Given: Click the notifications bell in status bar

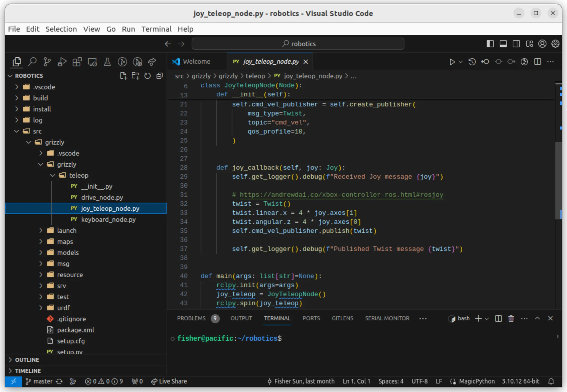Looking at the screenshot, I should click(x=551, y=381).
